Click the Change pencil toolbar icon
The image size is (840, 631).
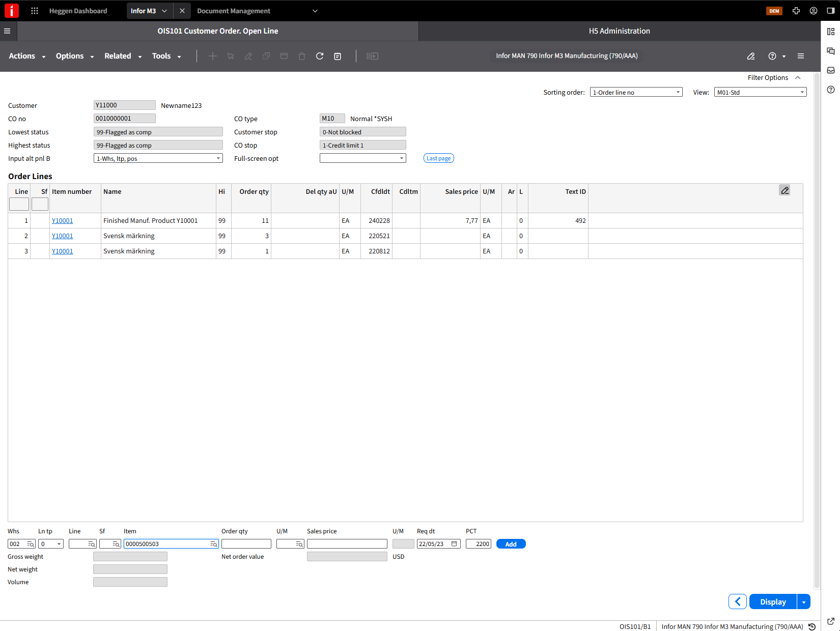(248, 56)
